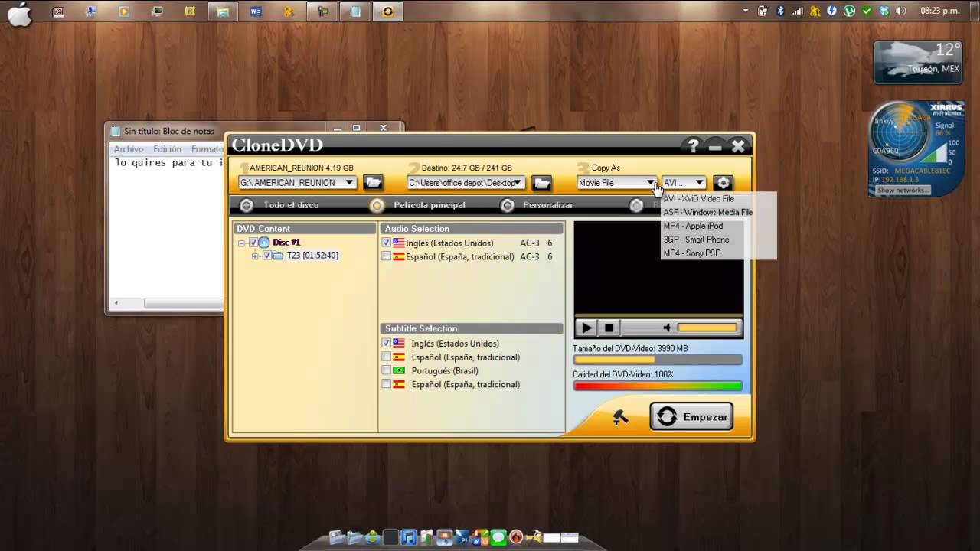This screenshot has width=980, height=551.
Task: Choose MP4 - Sony PSP format
Action: click(x=718, y=253)
